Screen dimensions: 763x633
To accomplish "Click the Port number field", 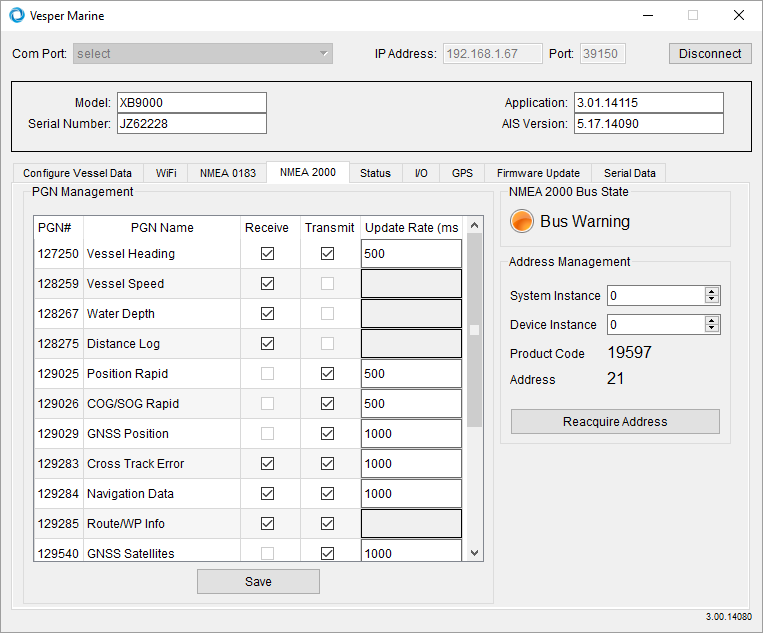I will tap(602, 54).
